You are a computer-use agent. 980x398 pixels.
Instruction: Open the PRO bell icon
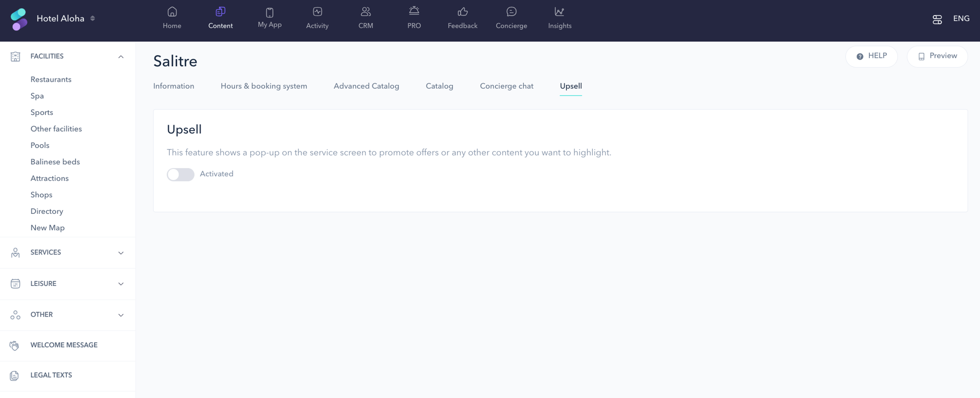pyautogui.click(x=414, y=11)
